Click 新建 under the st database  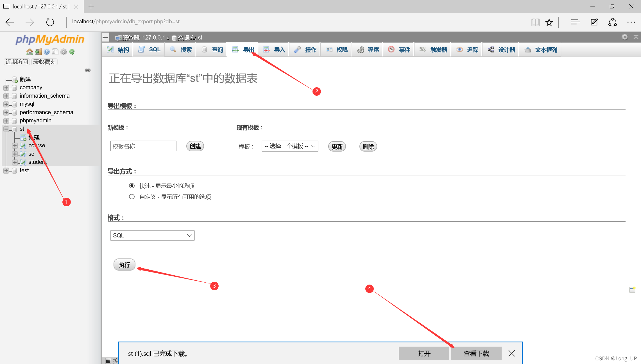[x=34, y=137]
